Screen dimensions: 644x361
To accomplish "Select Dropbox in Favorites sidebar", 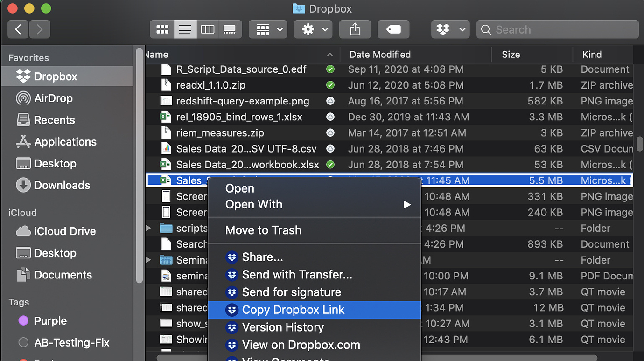I will pyautogui.click(x=67, y=76).
